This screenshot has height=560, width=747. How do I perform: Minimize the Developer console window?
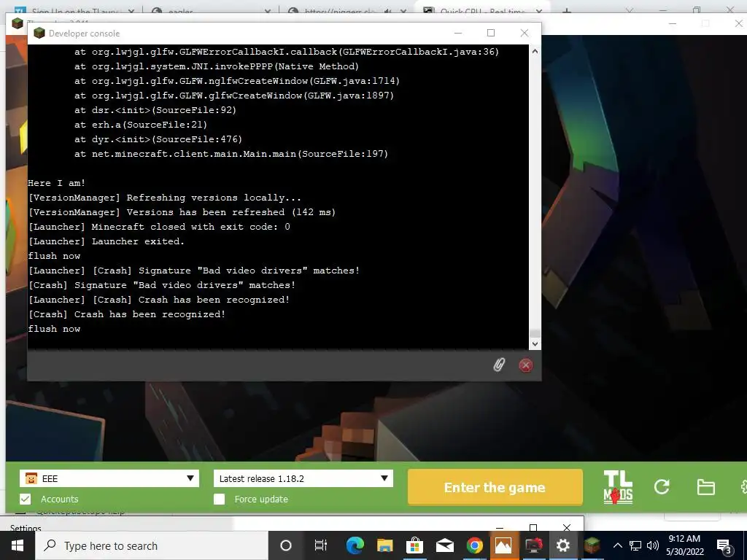click(458, 33)
